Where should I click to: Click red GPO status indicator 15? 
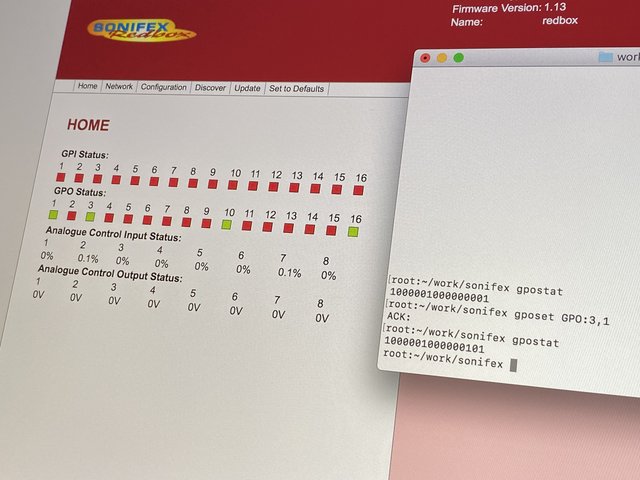(x=331, y=230)
